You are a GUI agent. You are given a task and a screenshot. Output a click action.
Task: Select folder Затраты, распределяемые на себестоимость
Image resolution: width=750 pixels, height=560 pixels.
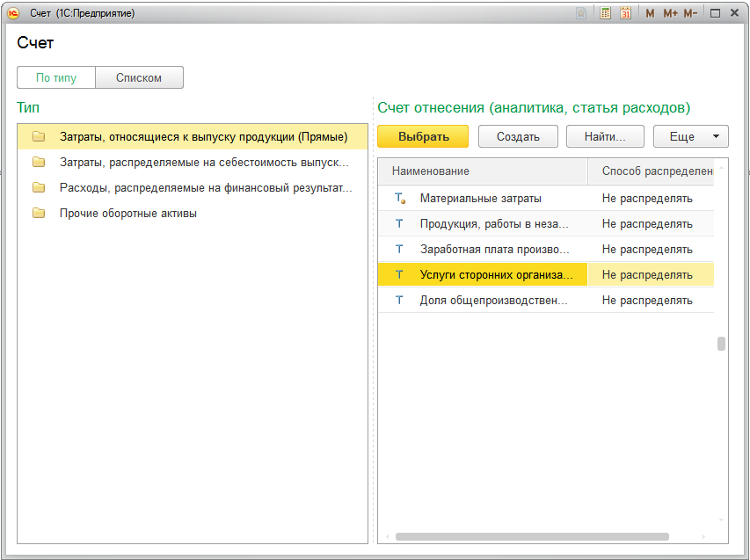tap(205, 162)
